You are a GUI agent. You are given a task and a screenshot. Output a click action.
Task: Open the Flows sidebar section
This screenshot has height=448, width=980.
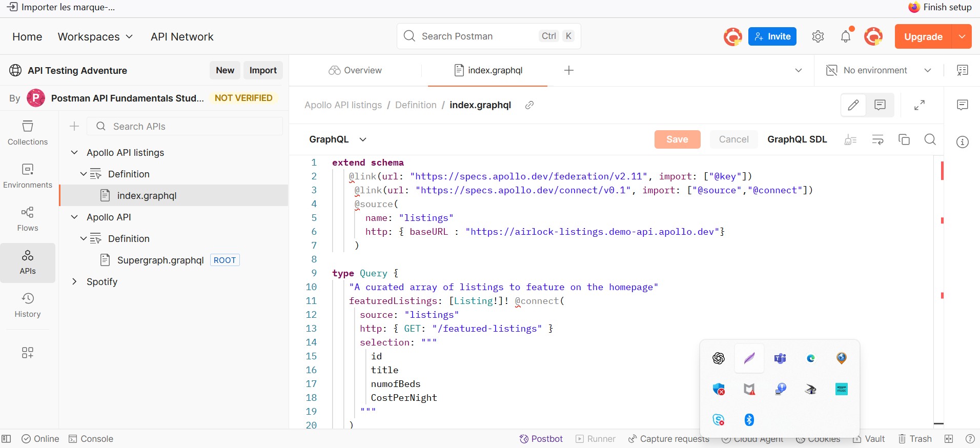click(28, 219)
